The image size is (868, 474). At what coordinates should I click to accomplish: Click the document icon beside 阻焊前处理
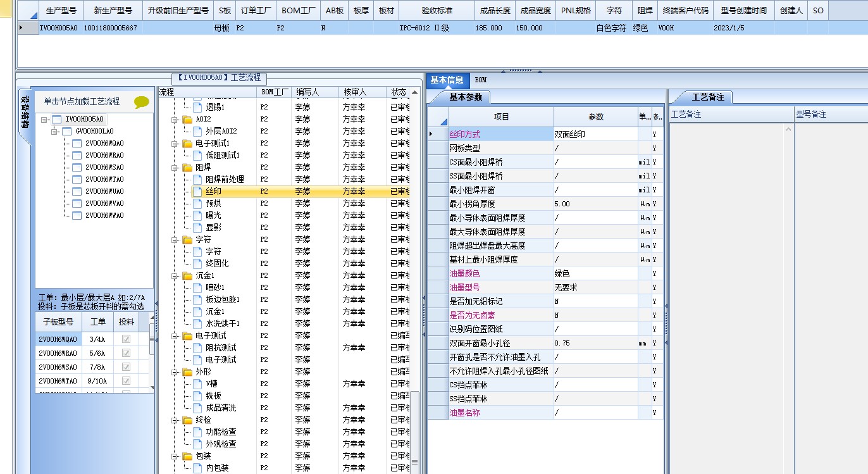click(197, 180)
